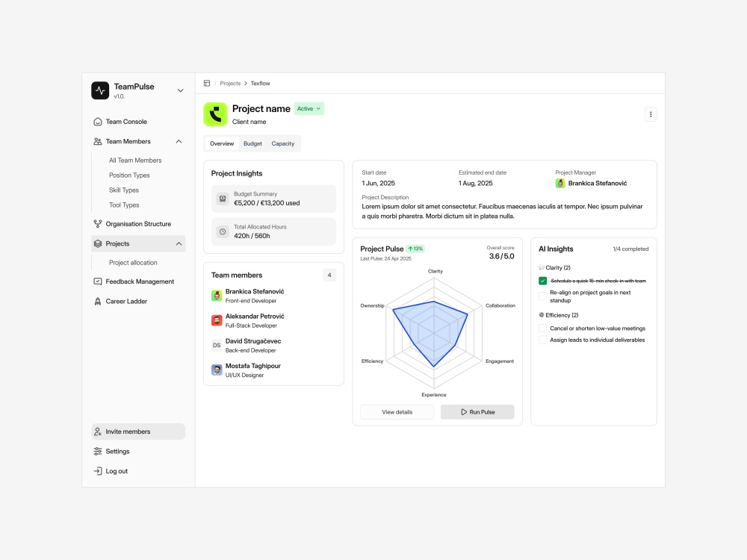The image size is (747, 560).
Task: Click the Budget Summary €5,200 / €13,200 value
Action: coord(267,203)
